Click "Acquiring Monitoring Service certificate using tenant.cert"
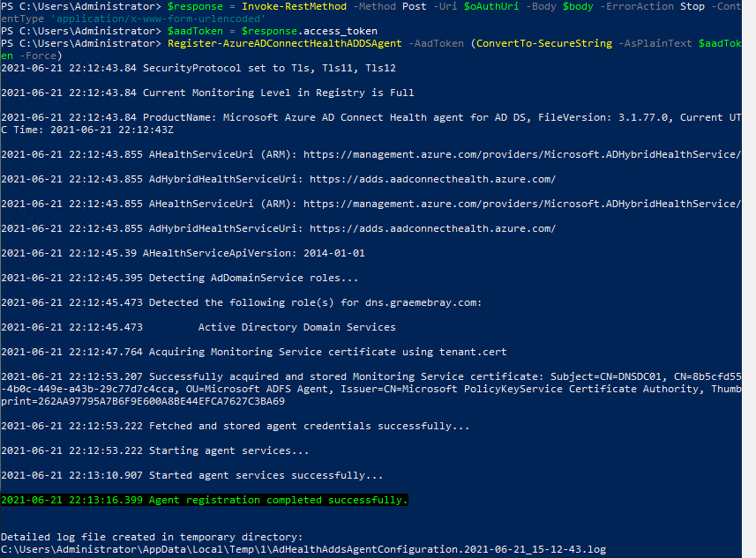Image resolution: width=756 pixels, height=558 pixels. pyautogui.click(x=328, y=352)
